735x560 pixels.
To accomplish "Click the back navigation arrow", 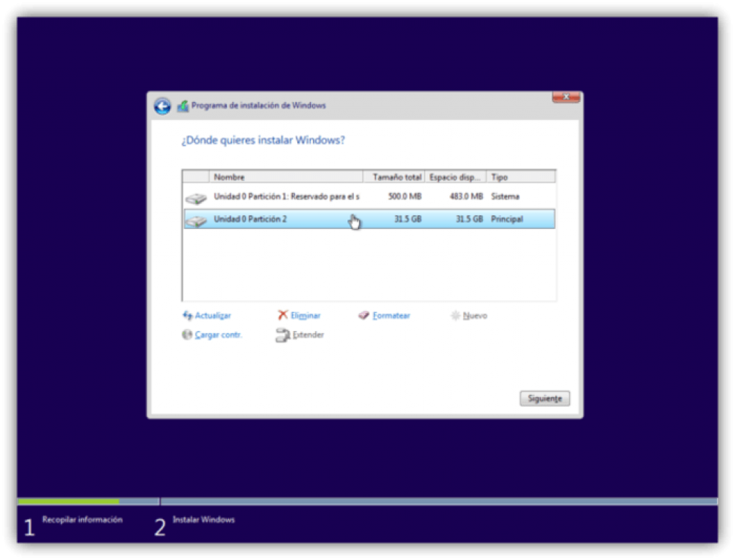I will click(162, 105).
